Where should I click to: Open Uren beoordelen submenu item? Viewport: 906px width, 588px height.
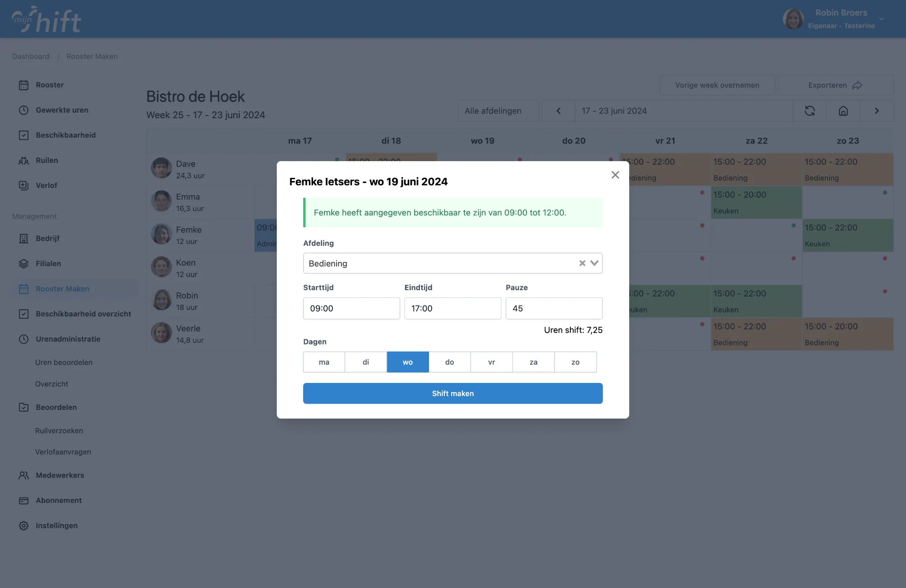click(64, 363)
